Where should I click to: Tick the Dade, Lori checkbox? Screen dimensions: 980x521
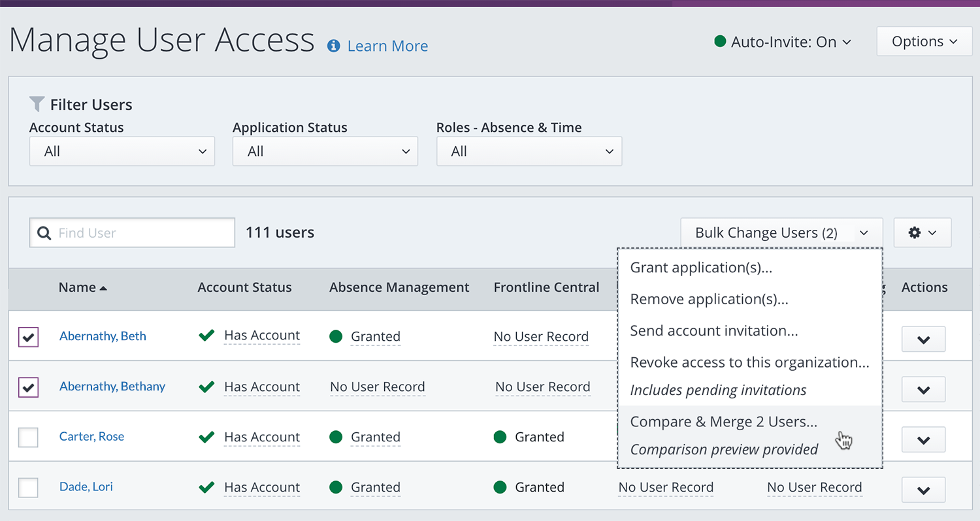tap(28, 488)
